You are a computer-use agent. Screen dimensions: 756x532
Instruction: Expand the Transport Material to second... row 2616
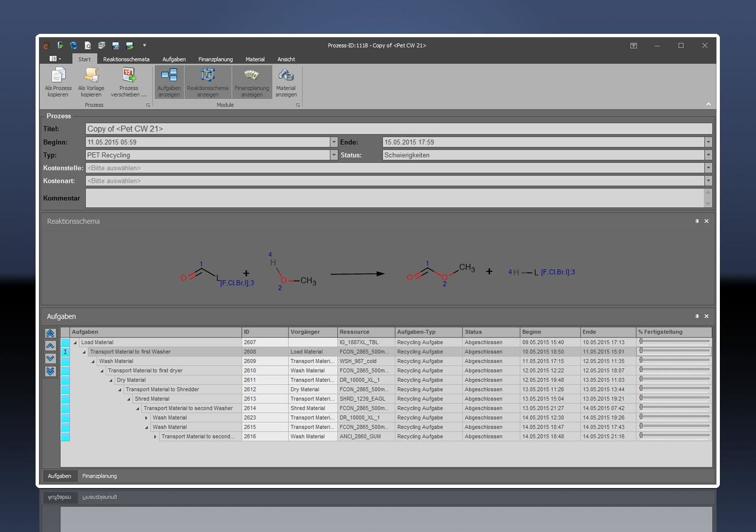pyautogui.click(x=155, y=437)
